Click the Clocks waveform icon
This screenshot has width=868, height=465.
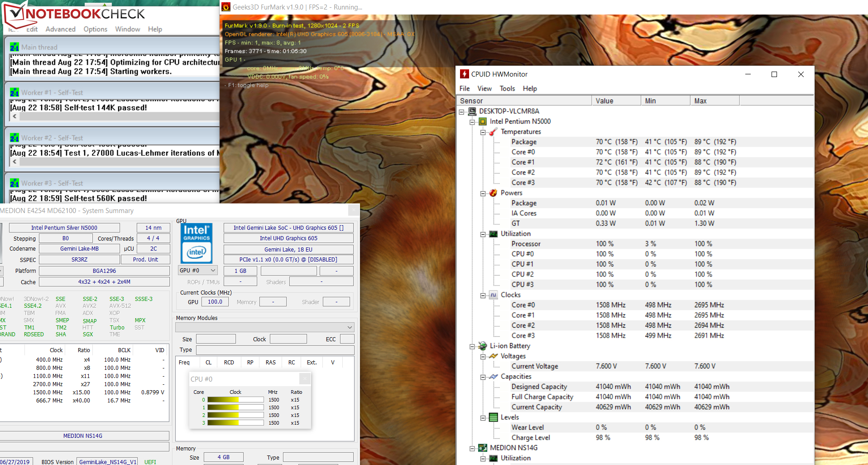pyautogui.click(x=494, y=295)
